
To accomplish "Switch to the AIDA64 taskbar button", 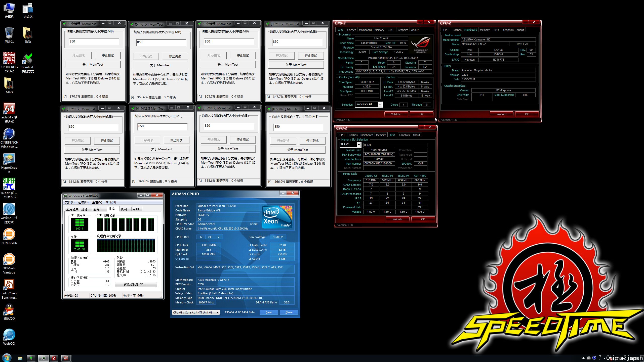I will [66, 358].
